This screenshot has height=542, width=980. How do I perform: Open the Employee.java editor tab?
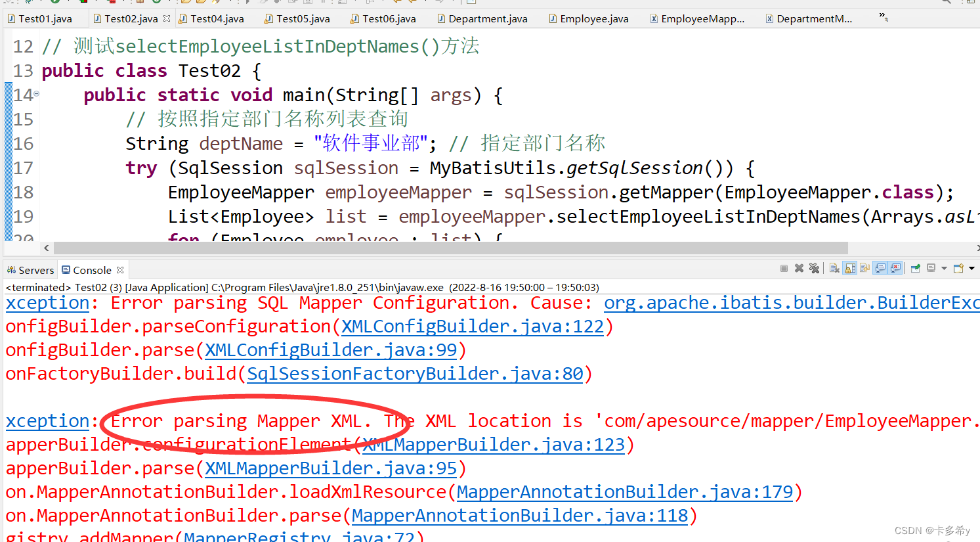pyautogui.click(x=589, y=18)
